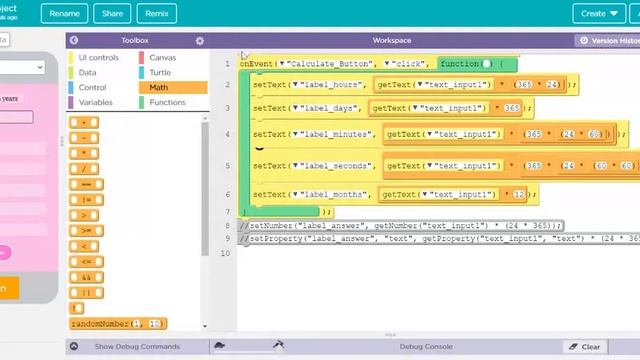Open "label_minutes" dropdown on line 4
This screenshot has width=640, height=360.
tap(296, 134)
